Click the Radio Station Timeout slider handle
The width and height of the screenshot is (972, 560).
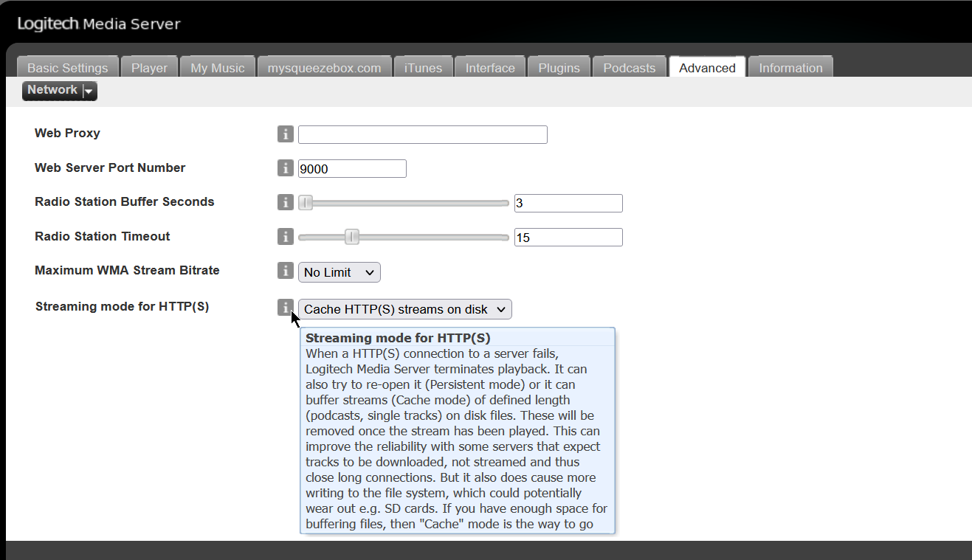352,237
